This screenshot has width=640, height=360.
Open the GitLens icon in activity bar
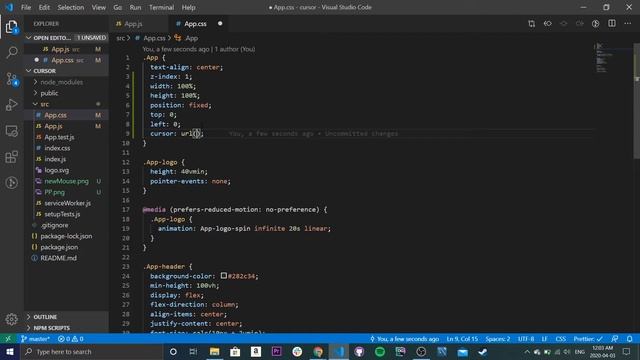11,182
